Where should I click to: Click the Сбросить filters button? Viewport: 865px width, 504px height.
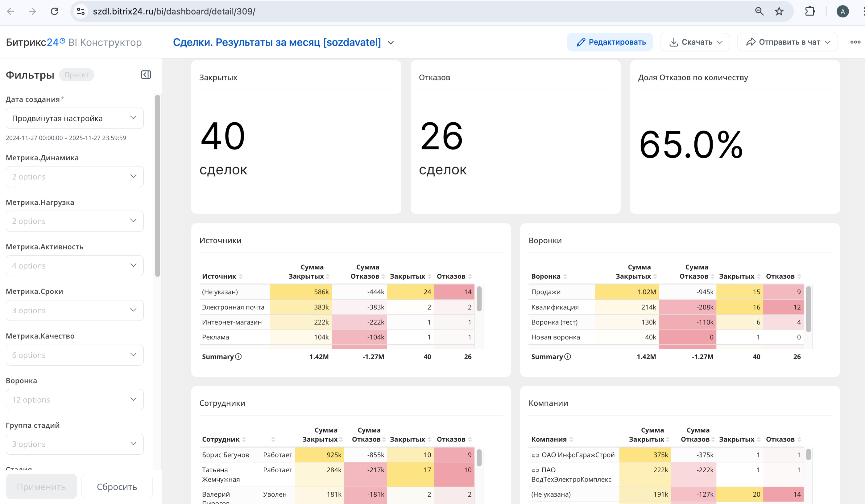(117, 486)
